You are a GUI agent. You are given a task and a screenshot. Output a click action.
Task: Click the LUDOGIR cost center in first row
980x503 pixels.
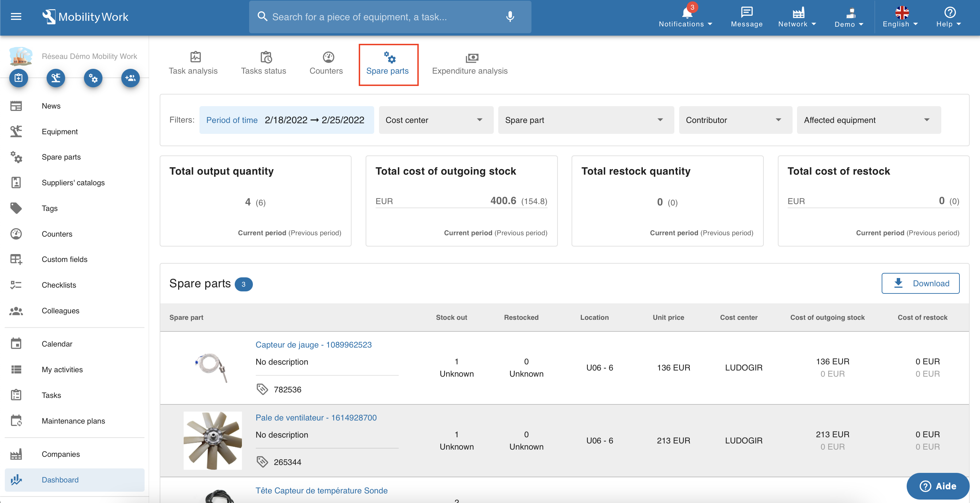click(743, 367)
